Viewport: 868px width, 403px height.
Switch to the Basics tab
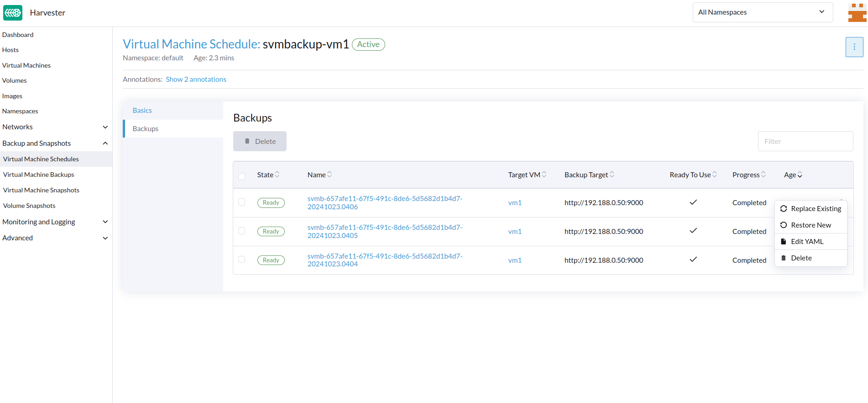142,111
